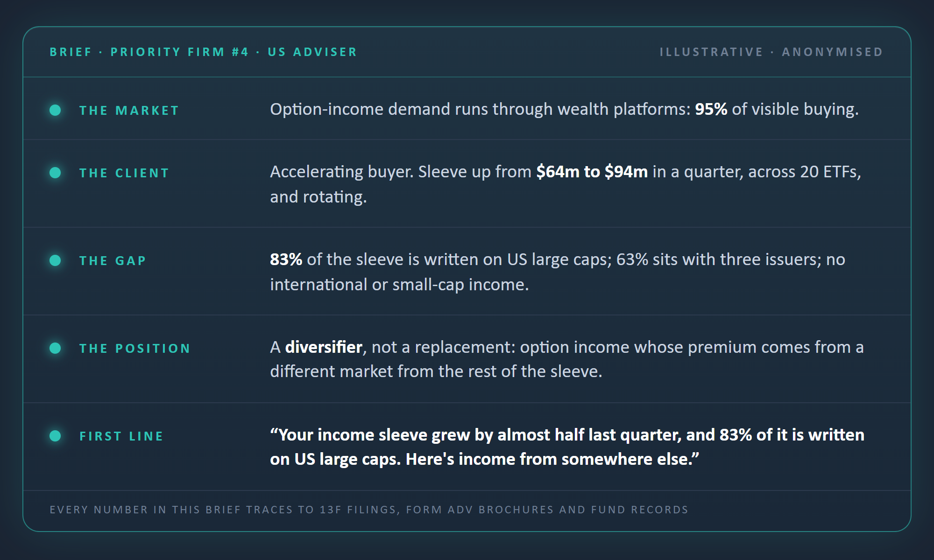This screenshot has height=560, width=934.
Task: Click the ILLUSTRATIVE · ANONYMISED tag
Action: point(771,52)
